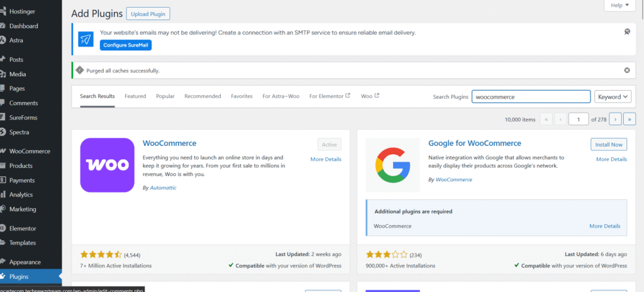Image resolution: width=644 pixels, height=292 pixels.
Task: Open Google for WooCommerce title link
Action: [474, 143]
